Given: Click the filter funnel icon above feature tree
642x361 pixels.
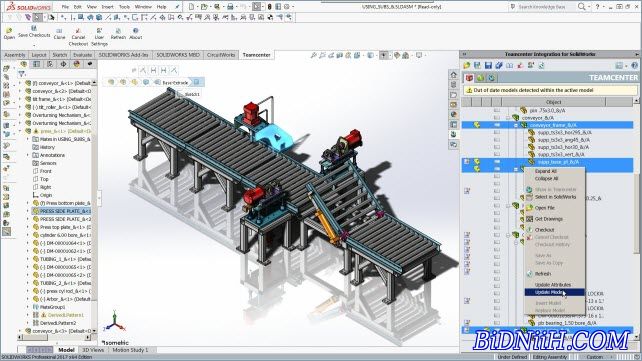Looking at the screenshot, I should (x=21, y=74).
